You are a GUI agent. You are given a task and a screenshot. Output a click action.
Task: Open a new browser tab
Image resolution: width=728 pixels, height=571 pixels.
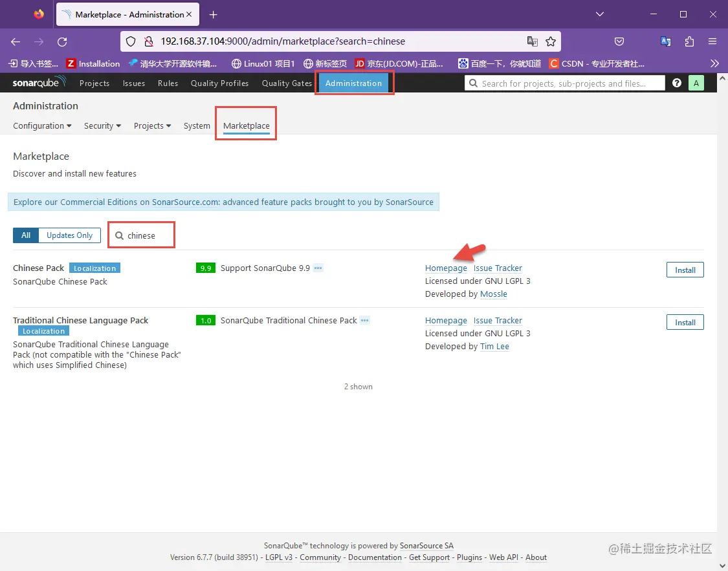point(213,15)
